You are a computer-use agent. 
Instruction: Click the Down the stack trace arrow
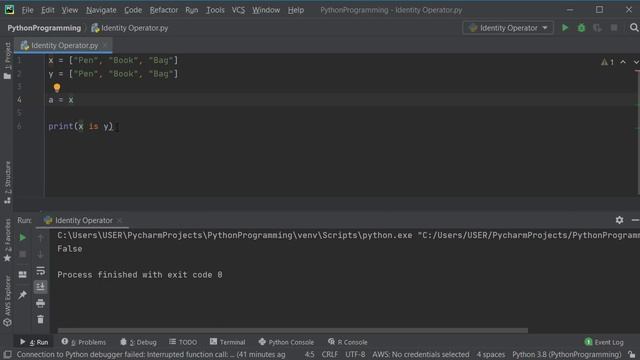pos(40,254)
